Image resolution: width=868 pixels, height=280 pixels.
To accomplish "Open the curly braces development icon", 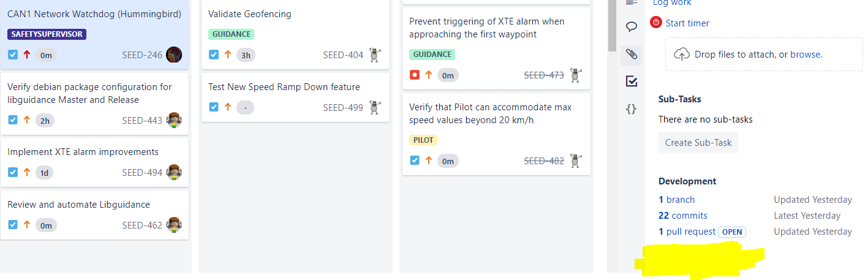I will tap(632, 109).
